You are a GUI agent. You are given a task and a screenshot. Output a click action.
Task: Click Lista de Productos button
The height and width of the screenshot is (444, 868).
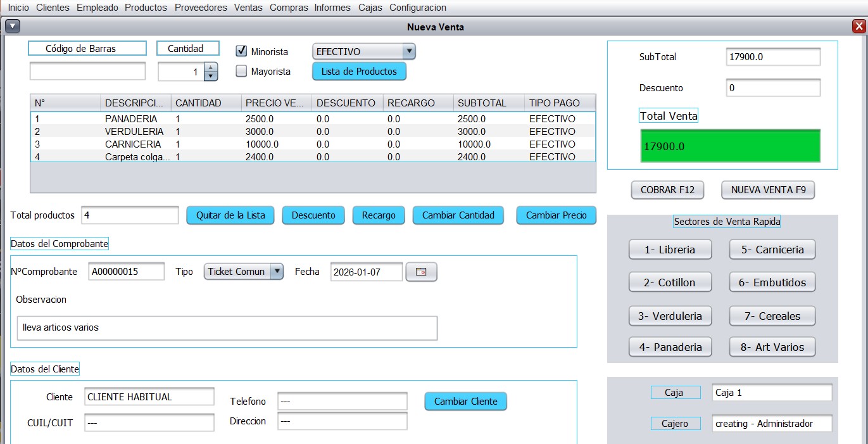(359, 72)
